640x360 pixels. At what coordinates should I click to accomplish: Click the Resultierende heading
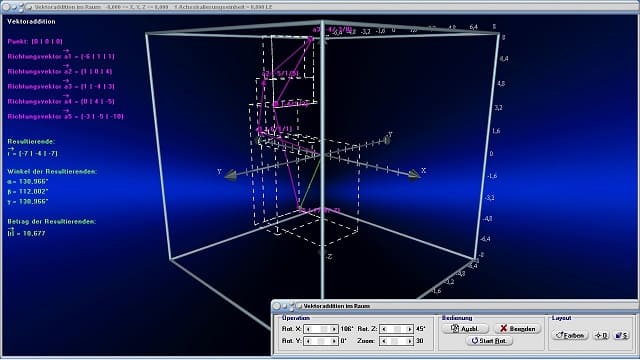31,142
